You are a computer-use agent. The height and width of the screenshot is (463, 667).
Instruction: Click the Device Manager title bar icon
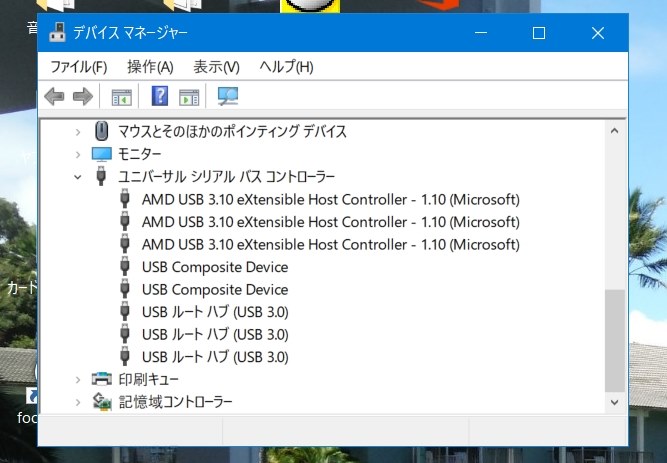57,32
